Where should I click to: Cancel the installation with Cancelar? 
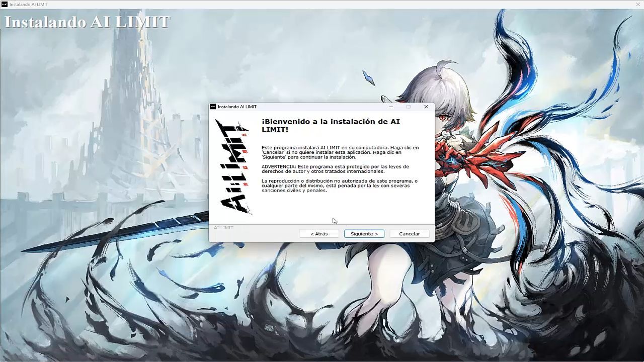tap(410, 234)
